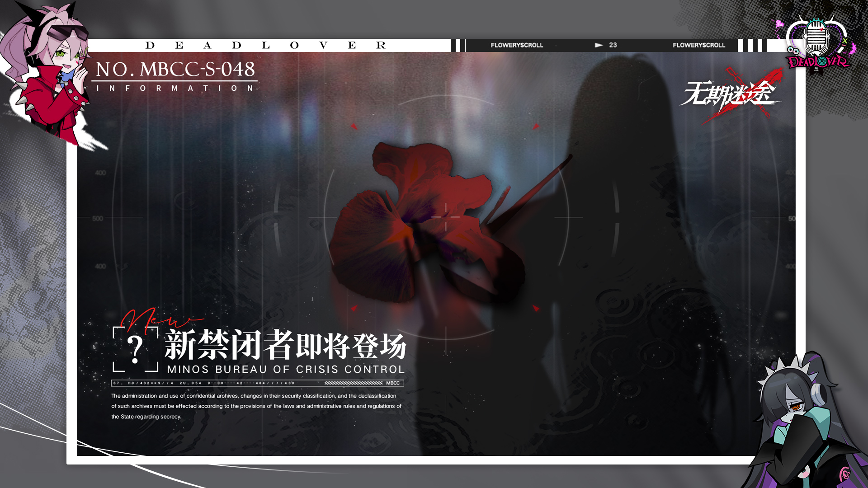Click the play arrow beside 23
The height and width of the screenshot is (488, 868).
599,45
